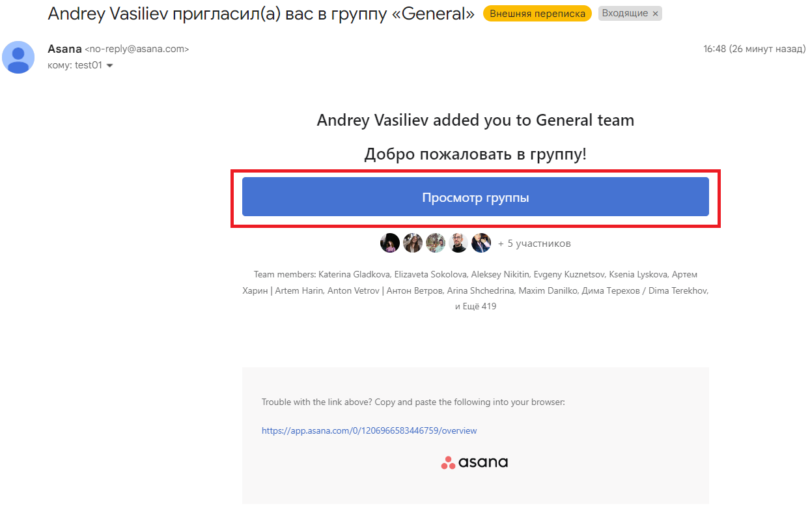
Task: Expand recipient details arrow next to test01
Action: click(x=109, y=66)
